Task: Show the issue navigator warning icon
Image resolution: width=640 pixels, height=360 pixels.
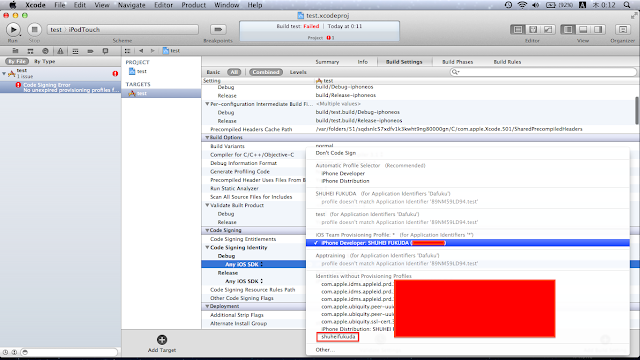Action: coord(60,51)
